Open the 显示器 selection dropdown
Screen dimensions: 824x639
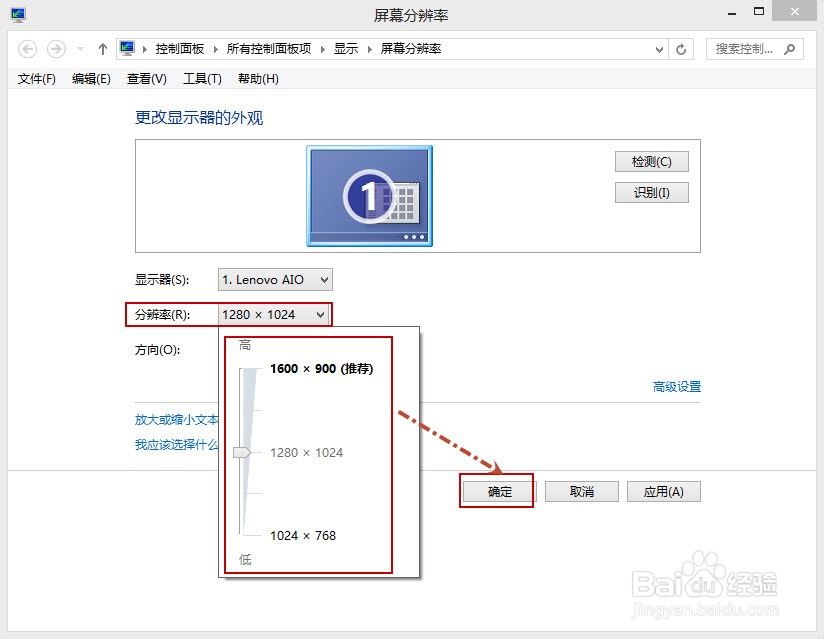274,279
